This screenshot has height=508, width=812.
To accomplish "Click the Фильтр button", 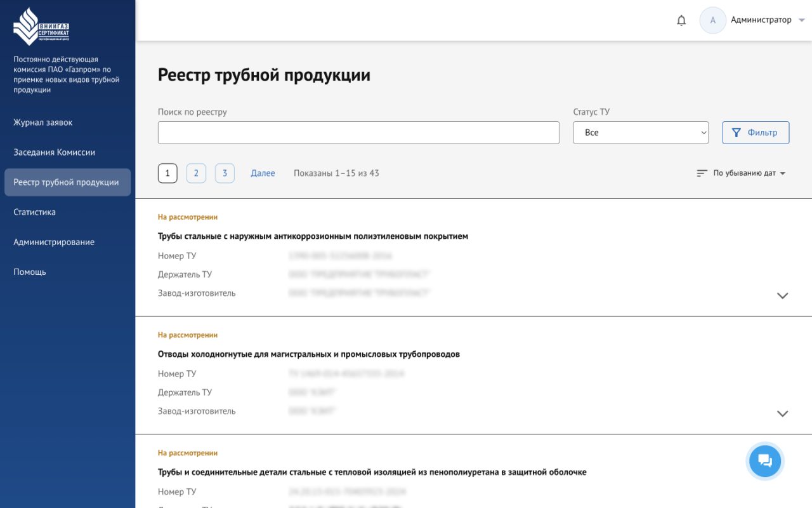I will coord(756,133).
